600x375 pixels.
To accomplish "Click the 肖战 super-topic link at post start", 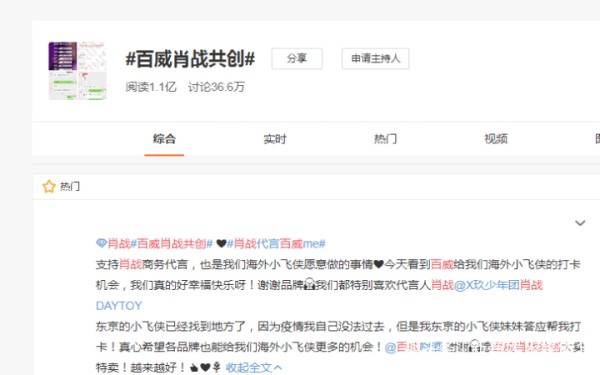I will click(119, 244).
